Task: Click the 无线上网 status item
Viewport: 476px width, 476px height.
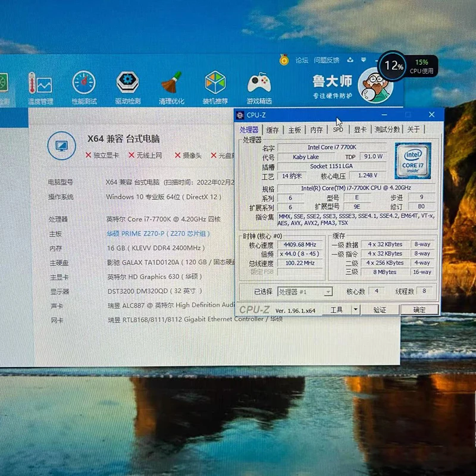Action: pyautogui.click(x=145, y=155)
